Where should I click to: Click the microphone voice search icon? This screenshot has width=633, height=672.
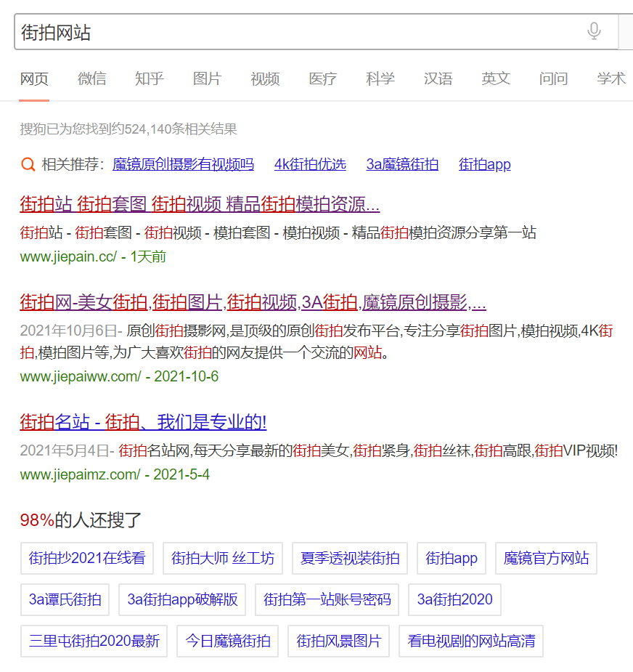pyautogui.click(x=594, y=31)
